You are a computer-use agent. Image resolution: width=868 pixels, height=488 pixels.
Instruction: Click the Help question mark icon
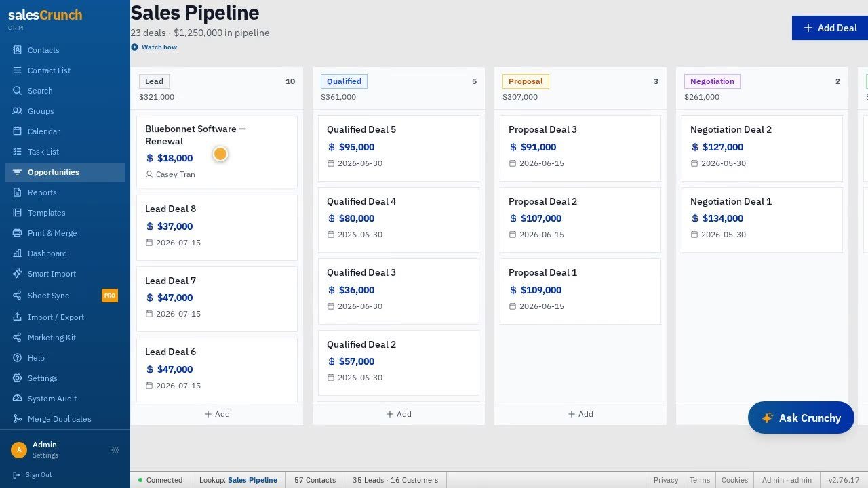coord(17,358)
